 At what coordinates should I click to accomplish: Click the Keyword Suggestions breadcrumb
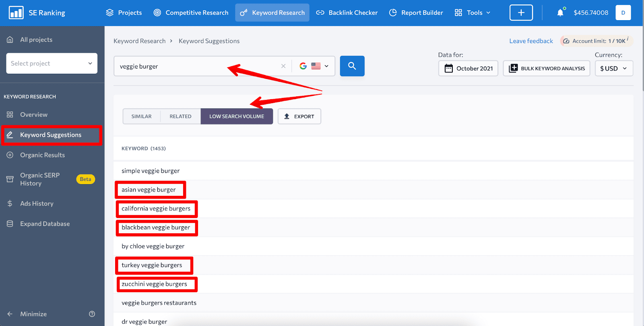(x=209, y=41)
